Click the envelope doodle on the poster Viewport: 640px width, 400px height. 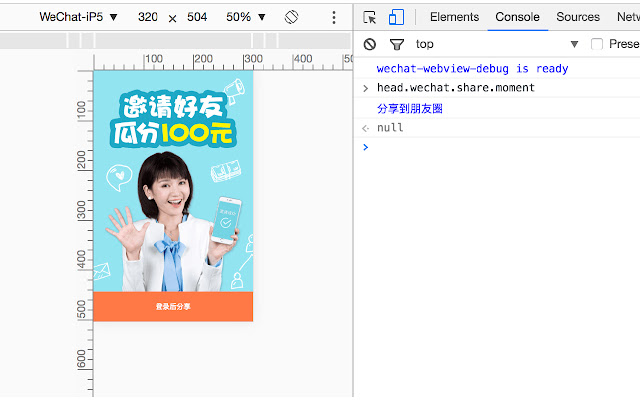(x=102, y=271)
